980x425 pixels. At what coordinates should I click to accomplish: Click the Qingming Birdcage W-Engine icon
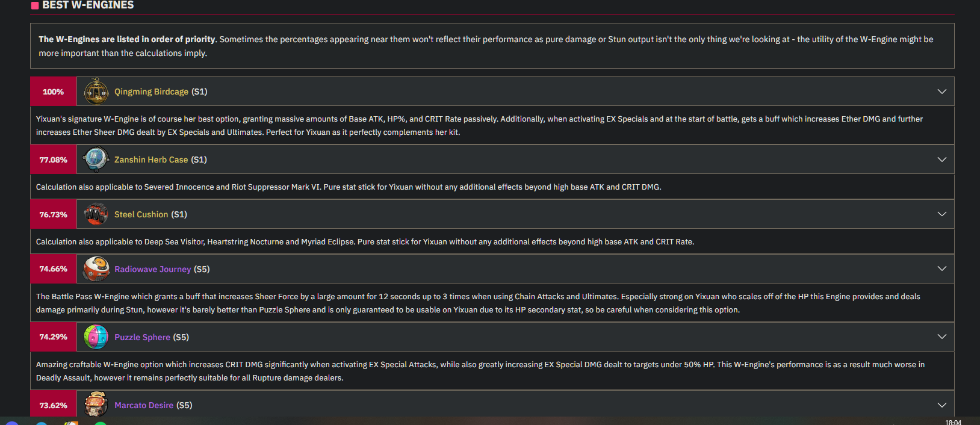[96, 92]
